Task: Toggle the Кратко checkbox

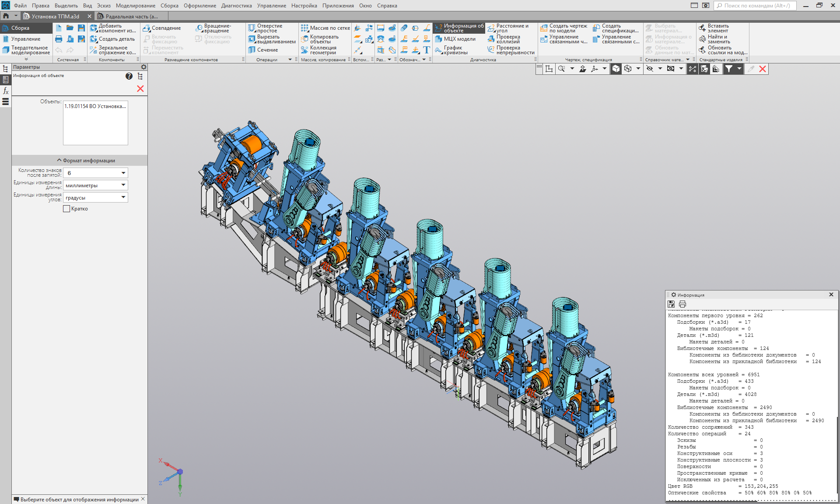Action: coord(66,209)
